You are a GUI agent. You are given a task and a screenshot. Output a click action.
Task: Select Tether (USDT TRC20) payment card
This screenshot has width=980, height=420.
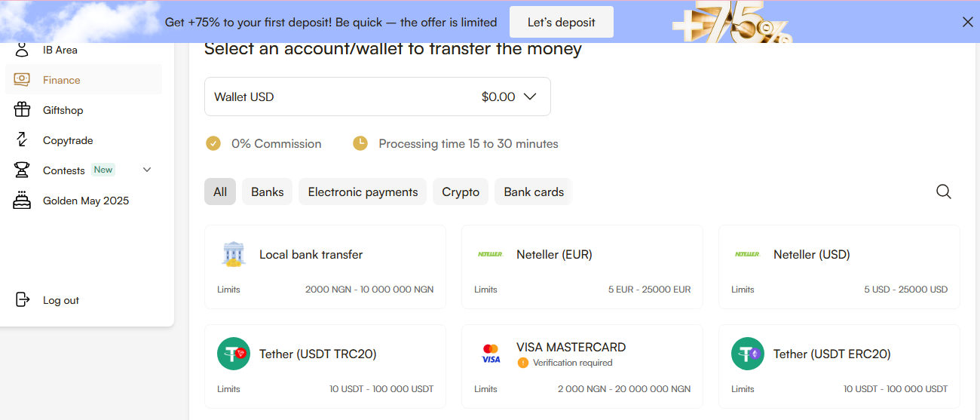325,366
